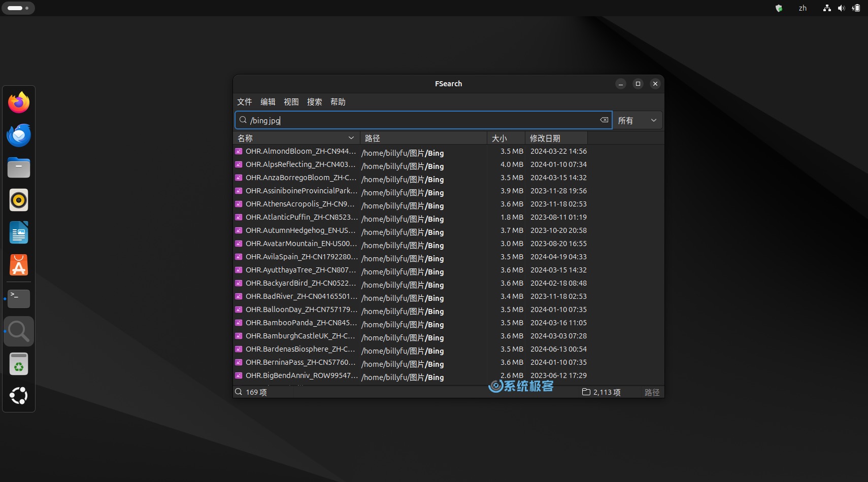Open the network status icon in the top bar
The width and height of the screenshot is (868, 482).
tap(827, 8)
